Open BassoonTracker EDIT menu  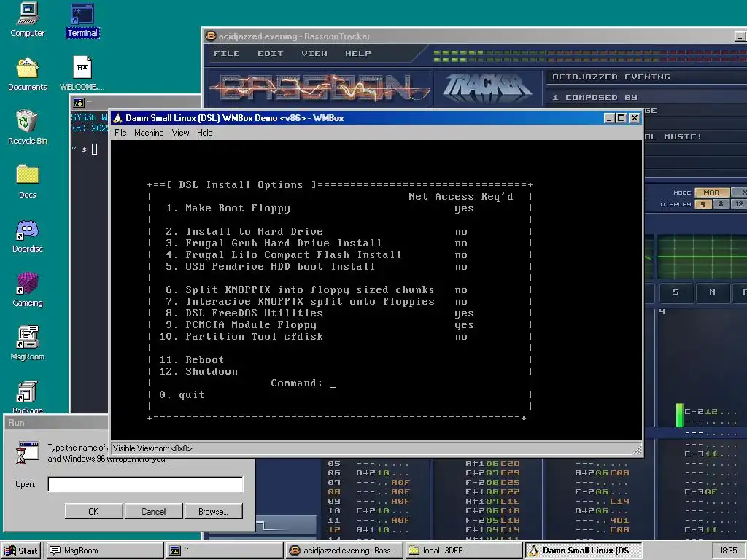click(x=271, y=54)
